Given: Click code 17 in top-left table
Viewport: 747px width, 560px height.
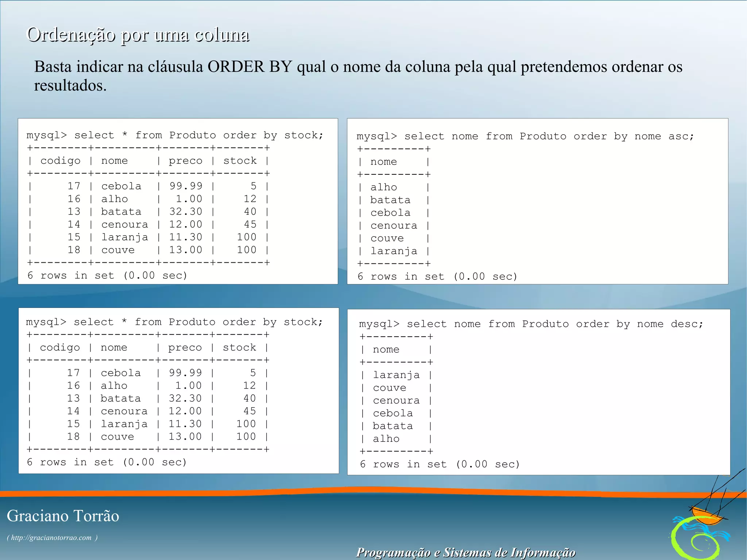Looking at the screenshot, I should 74,186.
